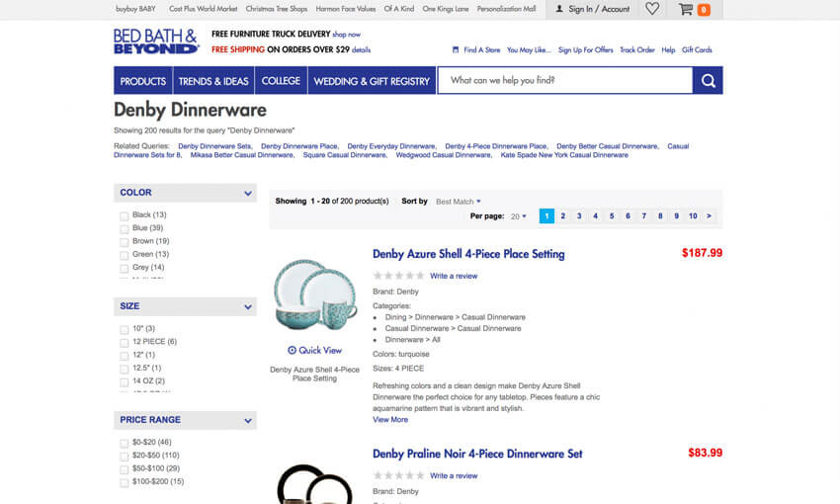This screenshot has height=504, width=840.
Task: Click the star rating for Denby Azure Shell
Action: pos(398,276)
